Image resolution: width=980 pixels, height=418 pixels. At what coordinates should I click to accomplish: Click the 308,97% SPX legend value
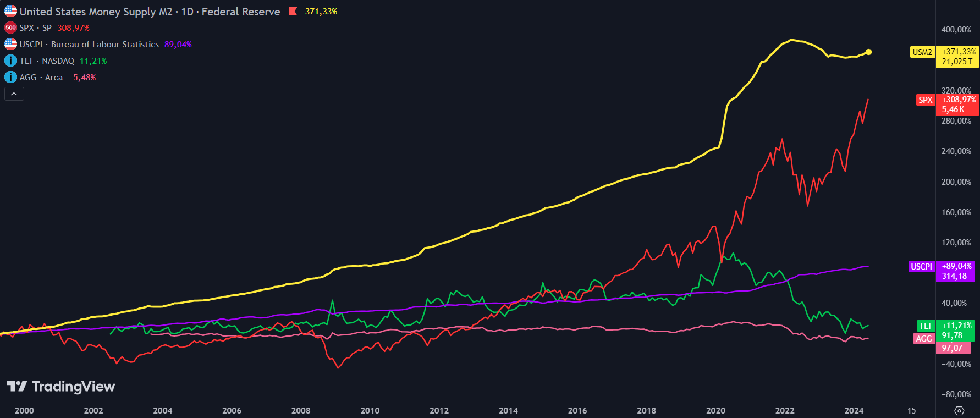73,28
